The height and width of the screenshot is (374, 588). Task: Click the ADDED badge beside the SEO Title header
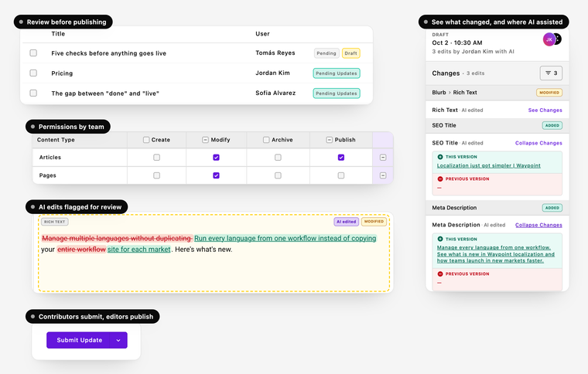coord(552,125)
